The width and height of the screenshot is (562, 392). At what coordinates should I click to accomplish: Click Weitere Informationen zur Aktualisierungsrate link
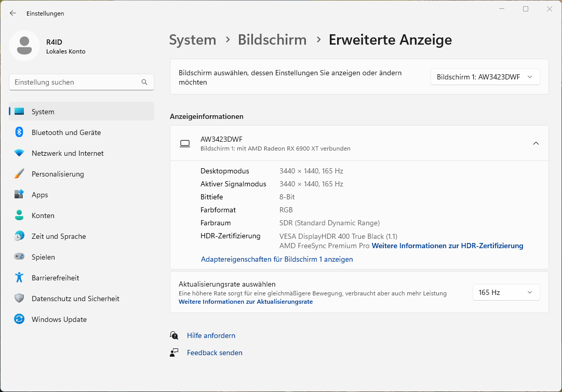(x=246, y=302)
